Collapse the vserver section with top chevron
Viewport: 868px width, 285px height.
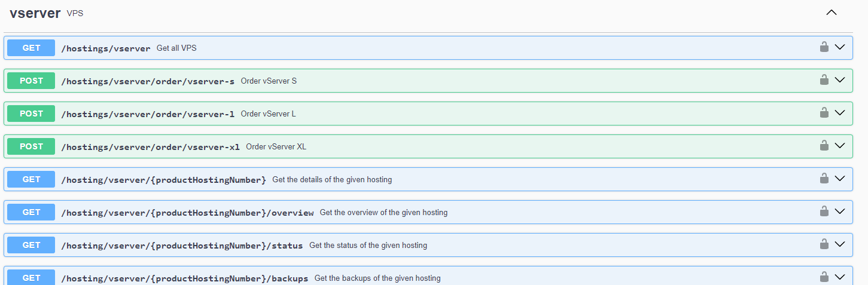(x=831, y=13)
